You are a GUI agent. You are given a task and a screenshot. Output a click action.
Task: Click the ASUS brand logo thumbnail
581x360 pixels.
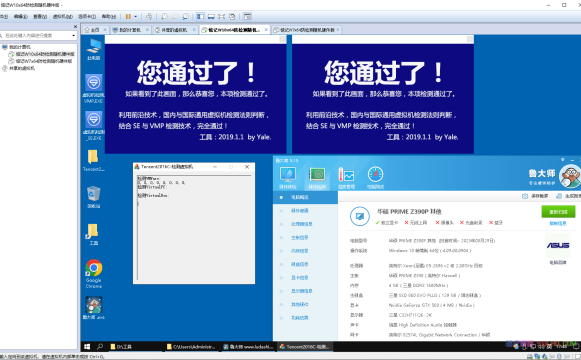(558, 246)
